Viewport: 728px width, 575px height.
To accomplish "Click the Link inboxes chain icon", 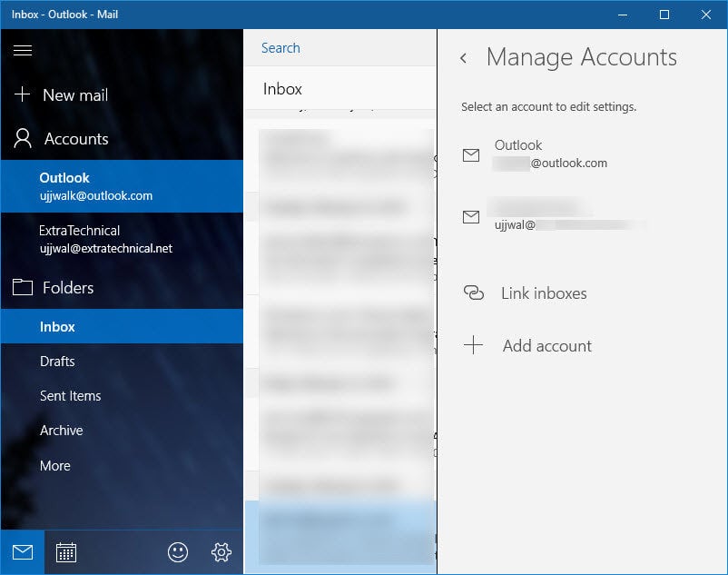I will pyautogui.click(x=474, y=293).
